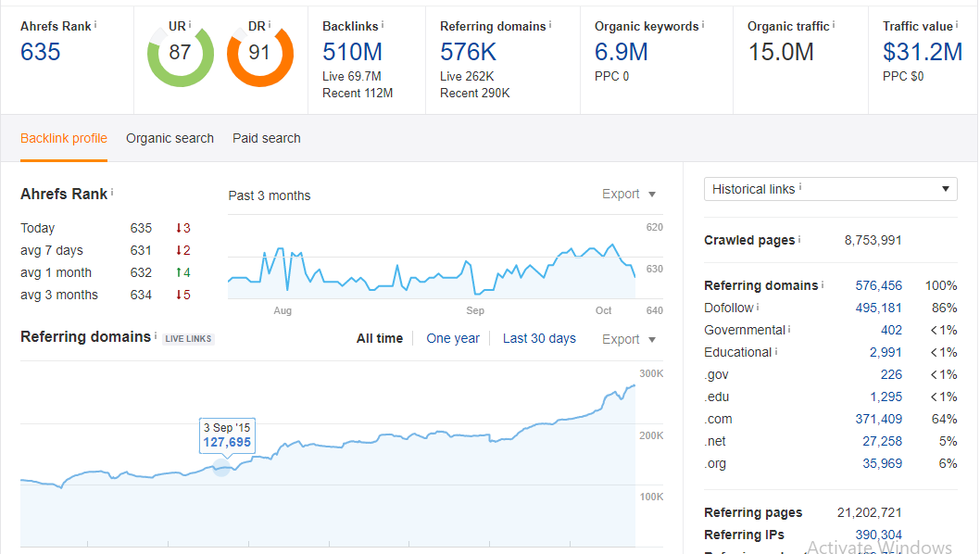Switch to the Organic search tab
The width and height of the screenshot is (980, 554).
pyautogui.click(x=170, y=137)
